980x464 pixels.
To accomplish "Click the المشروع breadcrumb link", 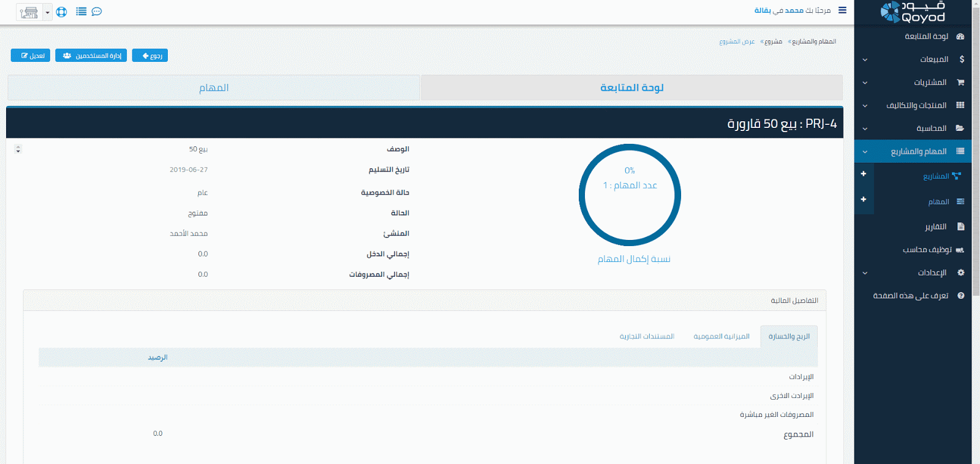I will click(773, 42).
